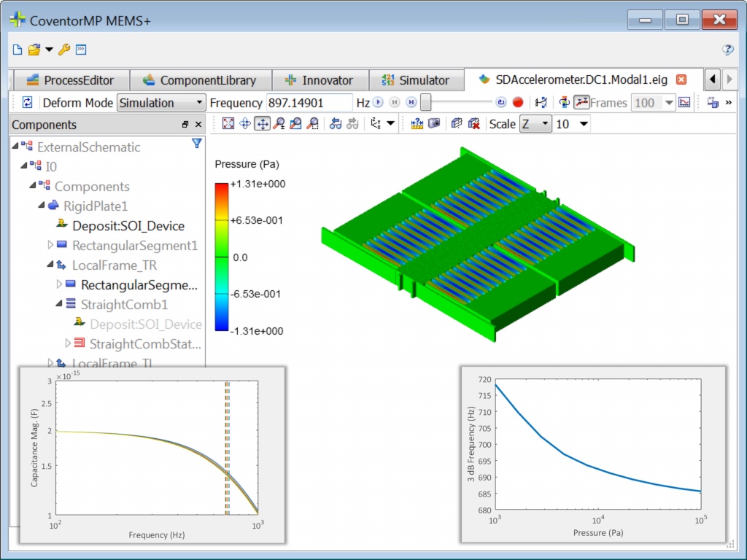Collapse the ExternalSchematic tree node
The height and width of the screenshot is (560, 747).
[16, 145]
